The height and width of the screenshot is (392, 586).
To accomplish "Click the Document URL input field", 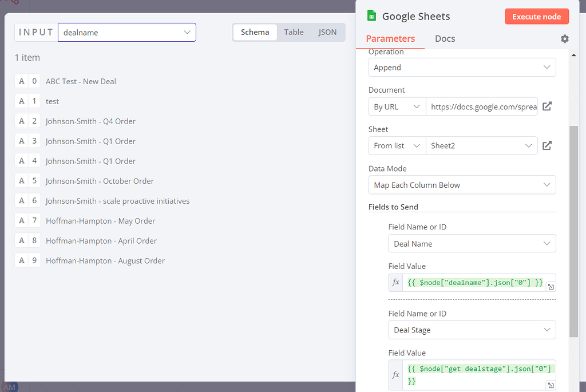I will tap(481, 106).
